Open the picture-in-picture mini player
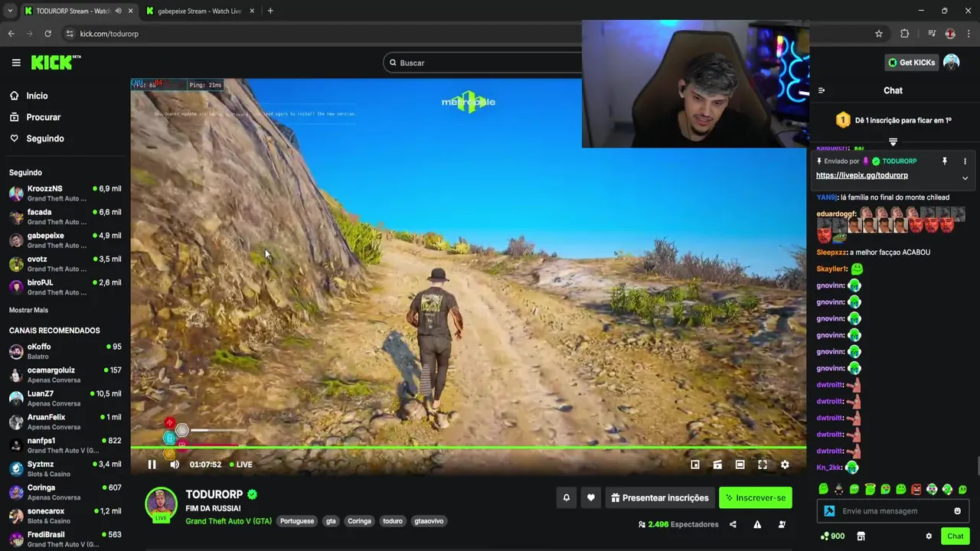980x551 pixels. tap(695, 465)
